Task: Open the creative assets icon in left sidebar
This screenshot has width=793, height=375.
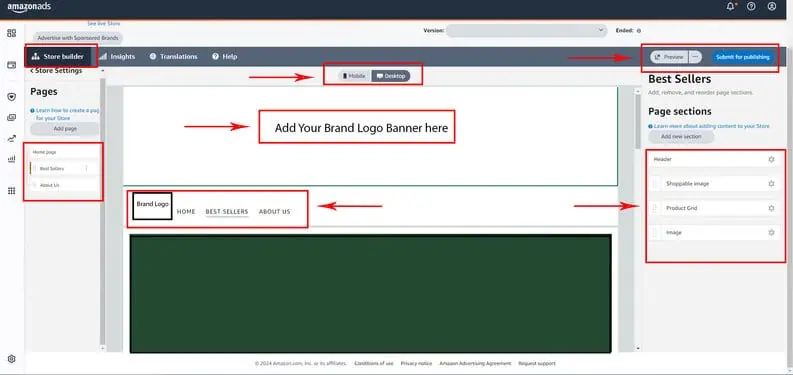Action: tap(12, 117)
